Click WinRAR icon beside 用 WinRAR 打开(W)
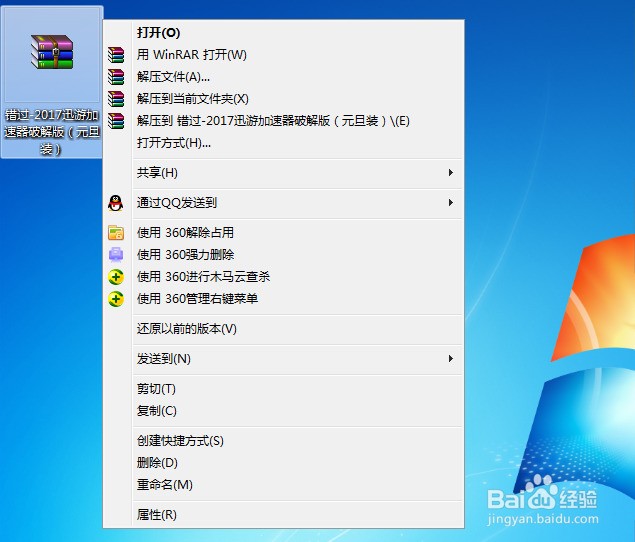 tap(116, 55)
